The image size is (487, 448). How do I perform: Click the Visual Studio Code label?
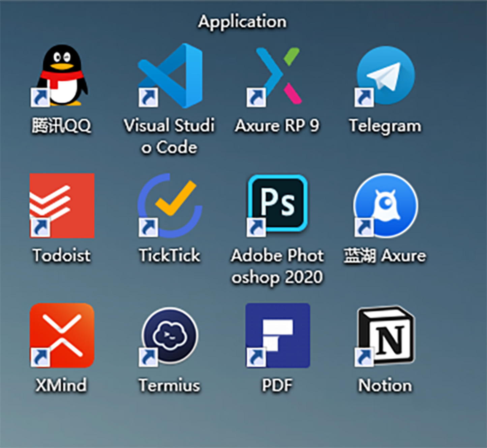coord(170,136)
